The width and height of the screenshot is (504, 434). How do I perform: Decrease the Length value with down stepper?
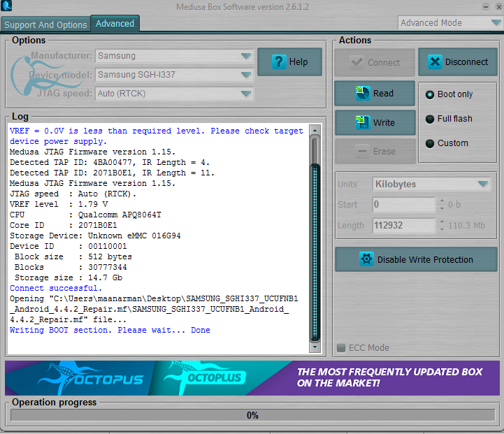[442, 229]
